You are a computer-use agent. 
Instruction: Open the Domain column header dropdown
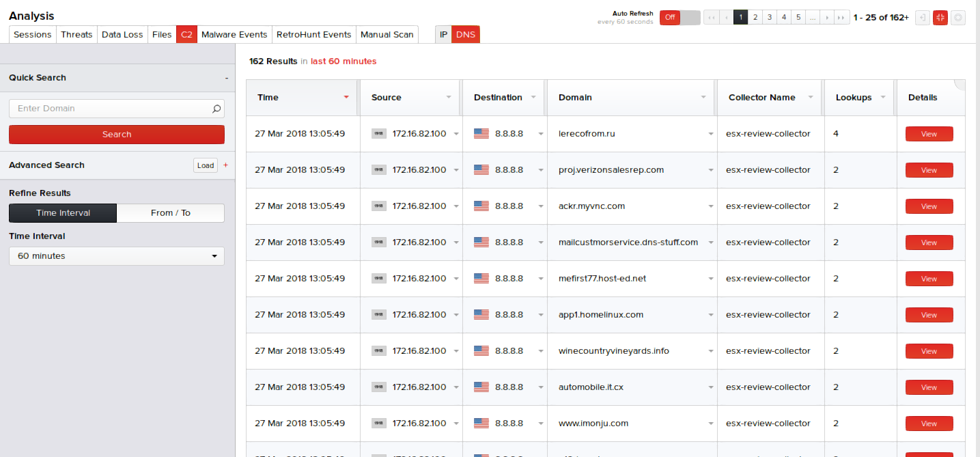(703, 98)
